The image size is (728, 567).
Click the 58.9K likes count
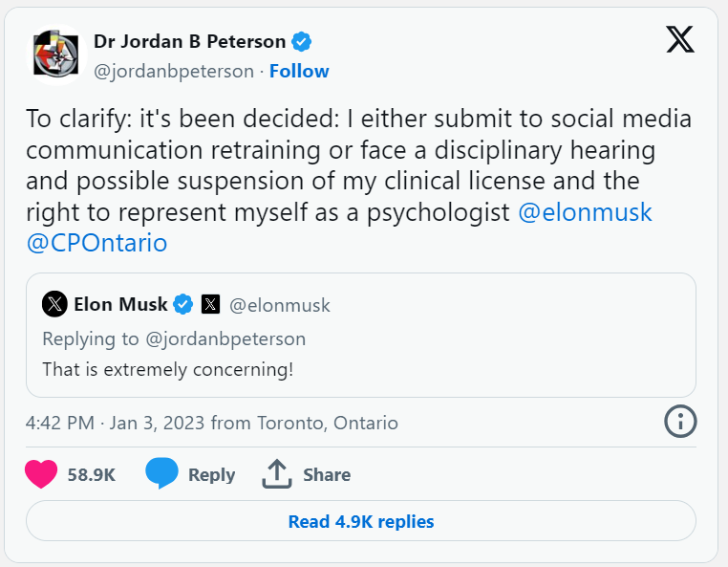(92, 475)
